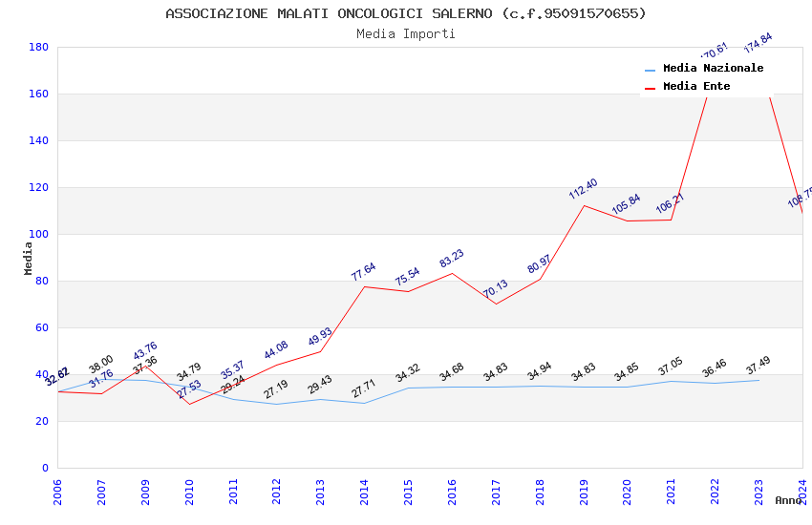Click the 80.97 data label
Viewport: 812px width, 525px height.
tap(539, 264)
